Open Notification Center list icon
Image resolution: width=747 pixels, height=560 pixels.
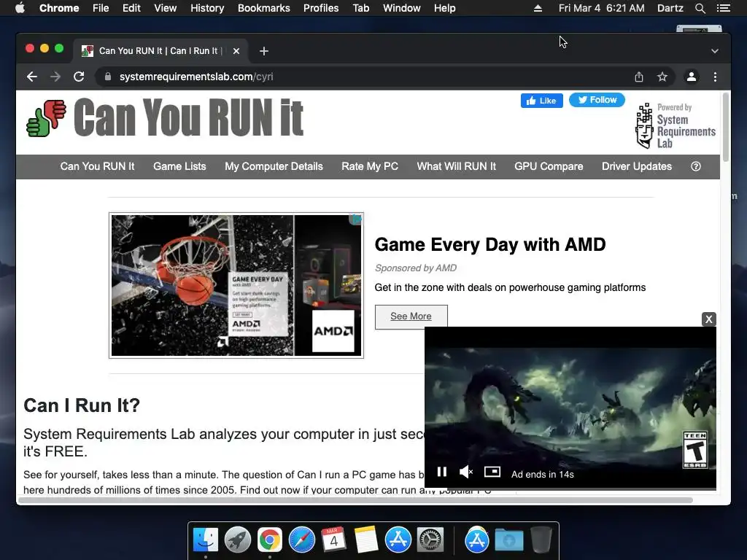724,8
